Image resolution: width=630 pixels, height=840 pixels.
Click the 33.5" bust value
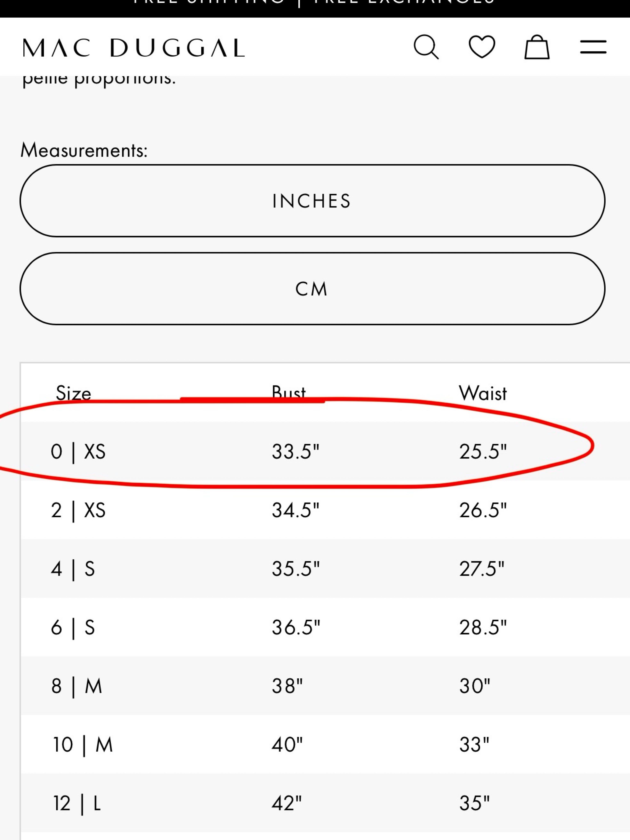point(296,452)
